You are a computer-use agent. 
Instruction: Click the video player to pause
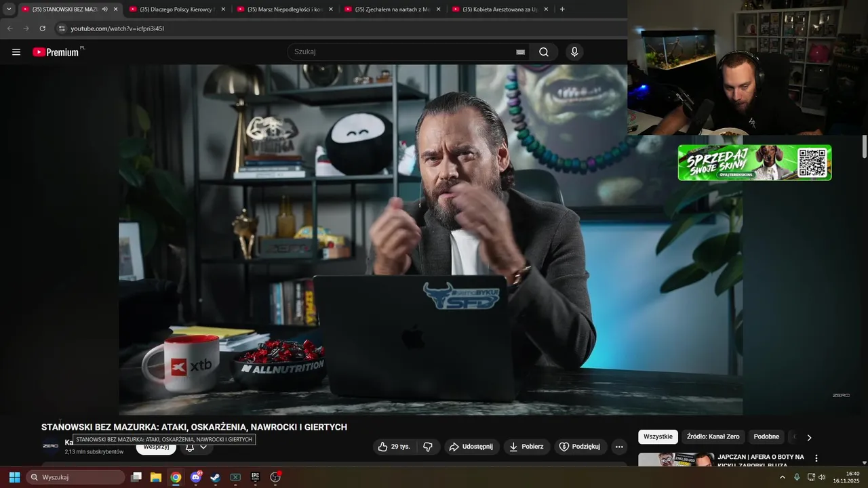pos(431,239)
